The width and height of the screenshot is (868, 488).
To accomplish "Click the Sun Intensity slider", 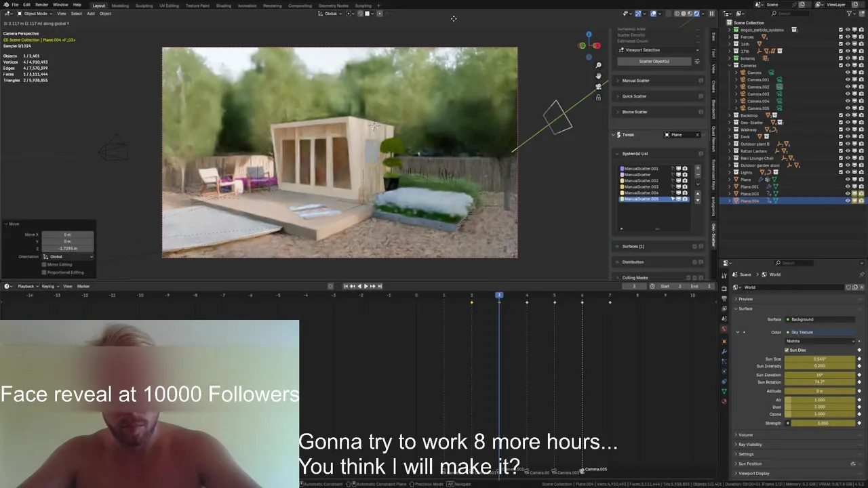I will [x=820, y=366].
